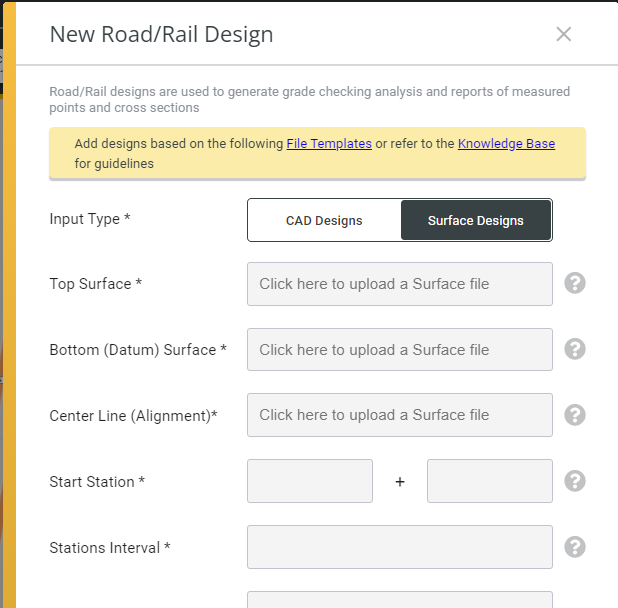Open help for Top Surface field
Screen dimensions: 618x608
pos(575,283)
